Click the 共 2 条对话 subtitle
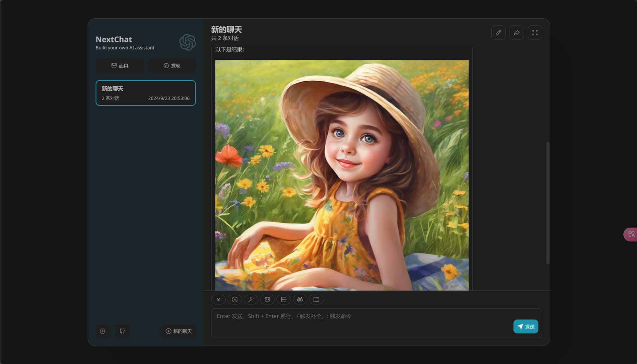This screenshot has width=637, height=364. click(x=225, y=38)
